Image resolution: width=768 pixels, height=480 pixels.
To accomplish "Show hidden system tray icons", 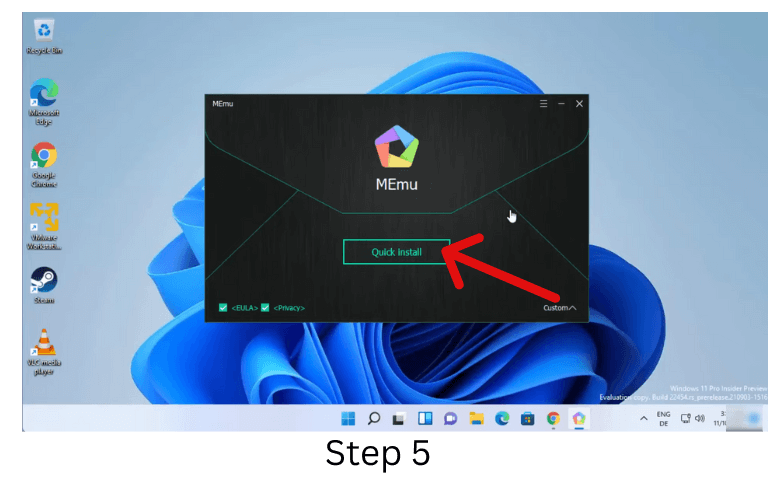I will (x=644, y=418).
